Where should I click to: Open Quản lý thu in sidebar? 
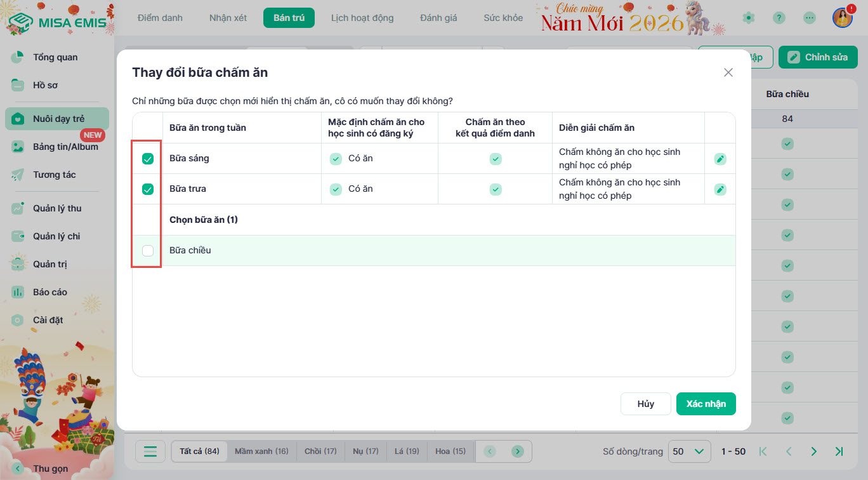click(57, 208)
